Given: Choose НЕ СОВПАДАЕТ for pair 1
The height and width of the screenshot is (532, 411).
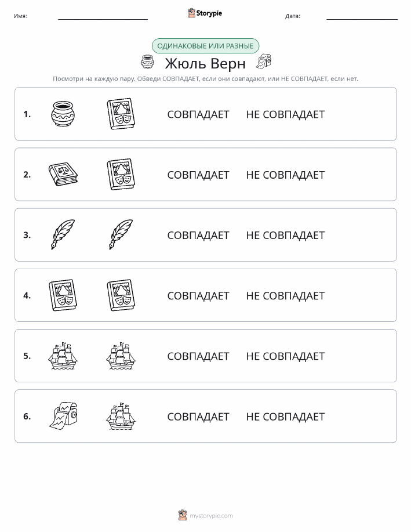Looking at the screenshot, I should [x=285, y=114].
